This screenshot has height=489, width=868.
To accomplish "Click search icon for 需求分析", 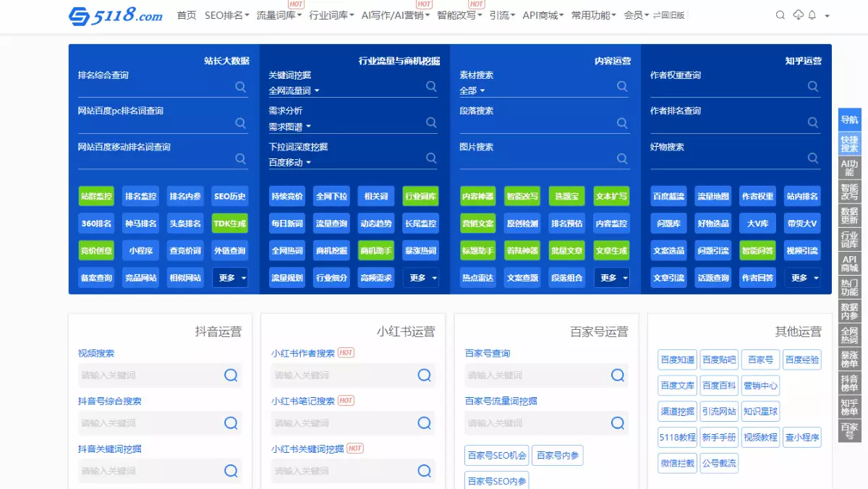I will (x=431, y=123).
